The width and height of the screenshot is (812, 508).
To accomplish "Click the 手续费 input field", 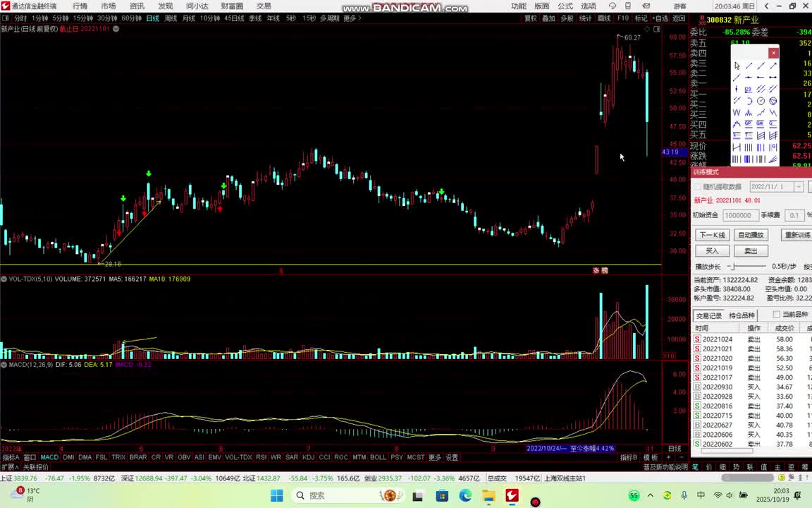I will pyautogui.click(x=794, y=215).
